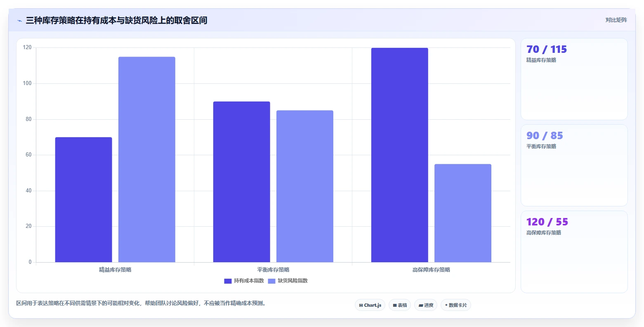Click the 对比矩阵 label in the header
Image resolution: width=644 pixels, height=327 pixels.
(616, 20)
